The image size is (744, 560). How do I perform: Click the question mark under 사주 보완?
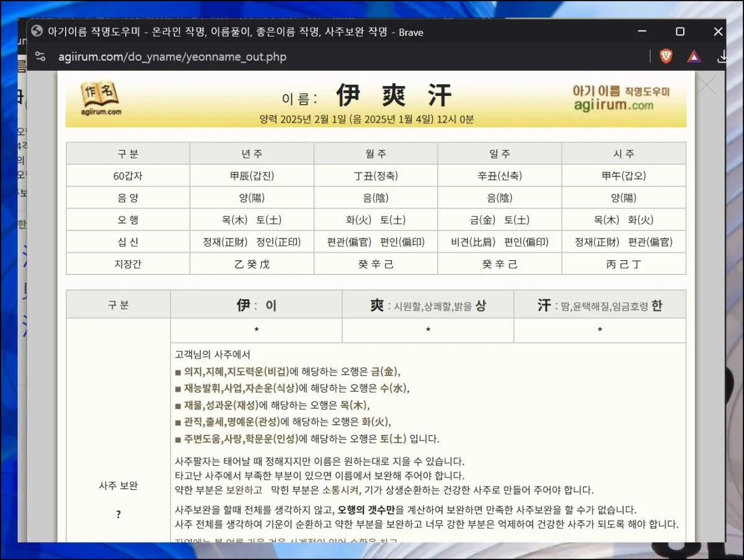point(118,514)
